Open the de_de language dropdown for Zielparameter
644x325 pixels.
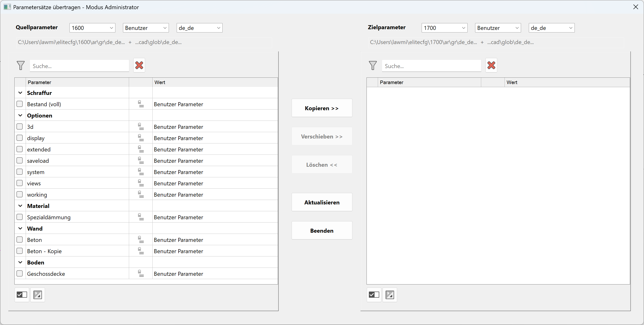point(551,28)
